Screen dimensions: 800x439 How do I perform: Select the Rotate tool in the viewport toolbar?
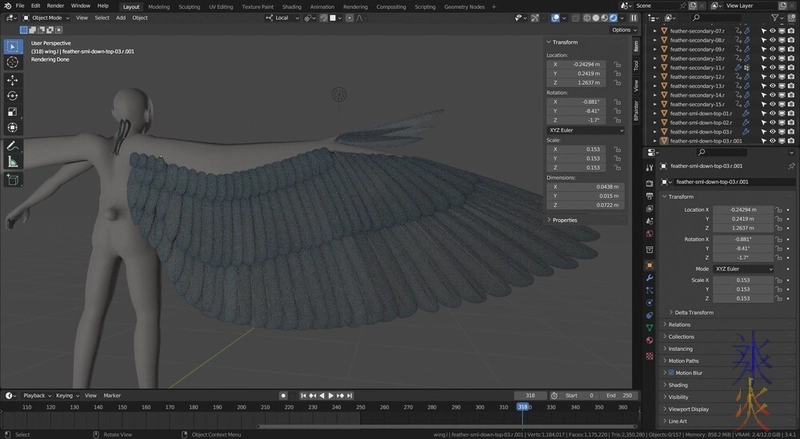tap(12, 96)
